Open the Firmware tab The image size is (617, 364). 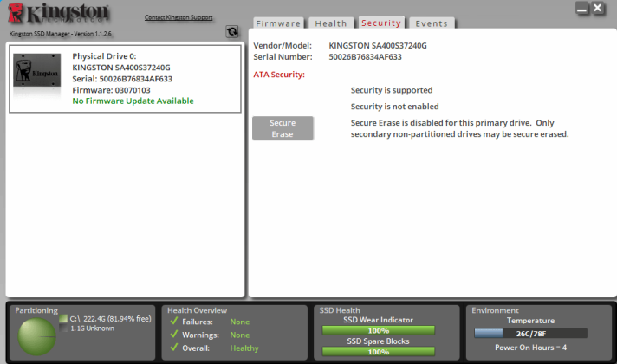[278, 23]
